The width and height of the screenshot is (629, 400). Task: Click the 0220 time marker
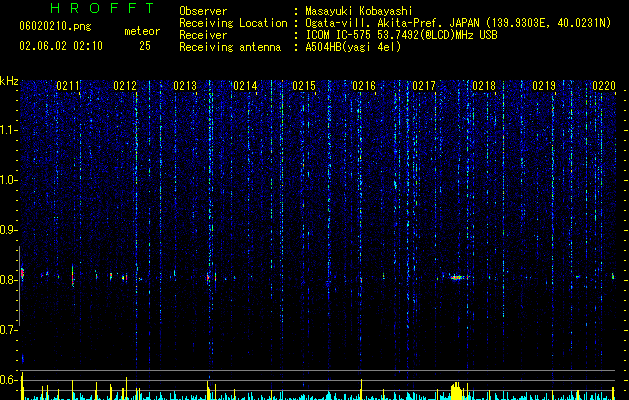[x=604, y=86]
